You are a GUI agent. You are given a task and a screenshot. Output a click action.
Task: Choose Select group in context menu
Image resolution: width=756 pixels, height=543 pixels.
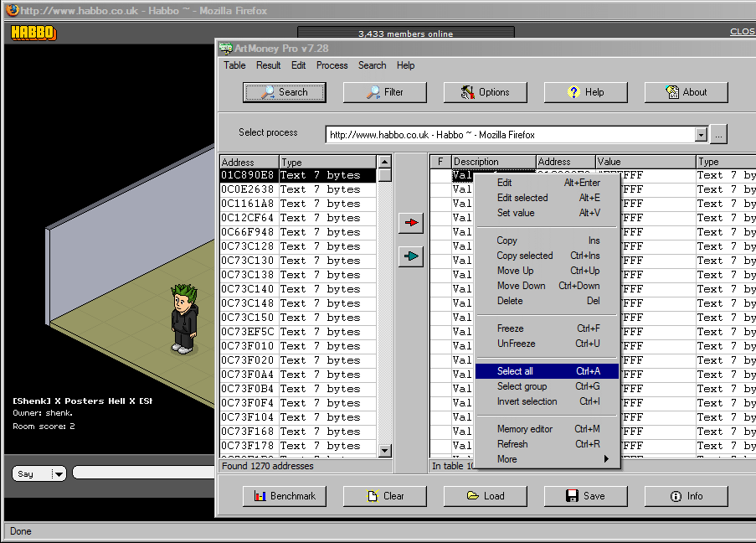[548, 386]
